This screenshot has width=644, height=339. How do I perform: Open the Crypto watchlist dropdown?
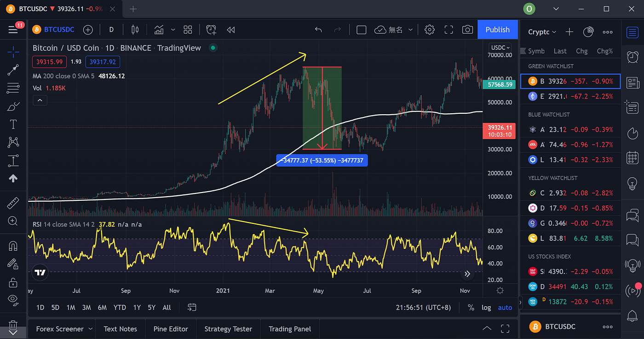click(542, 32)
